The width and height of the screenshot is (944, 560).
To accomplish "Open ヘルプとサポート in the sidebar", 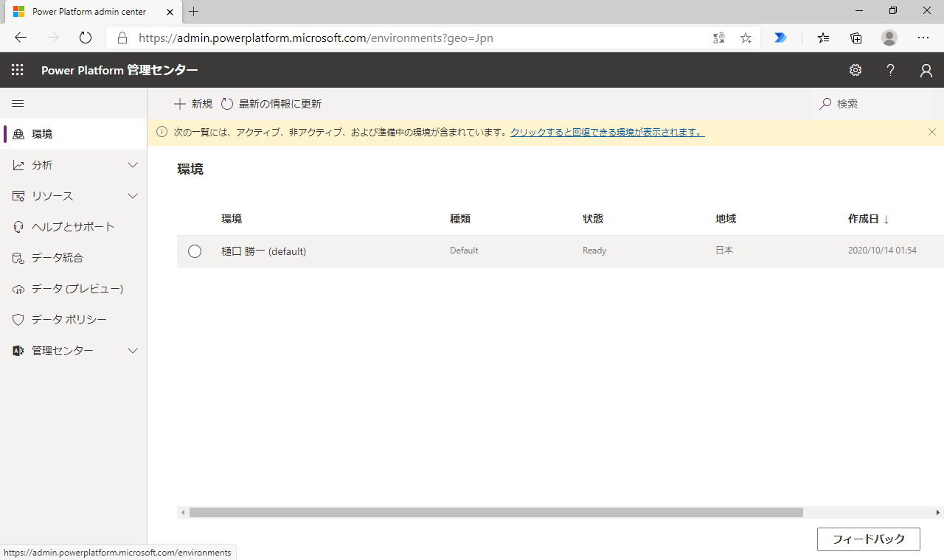I will point(74,227).
